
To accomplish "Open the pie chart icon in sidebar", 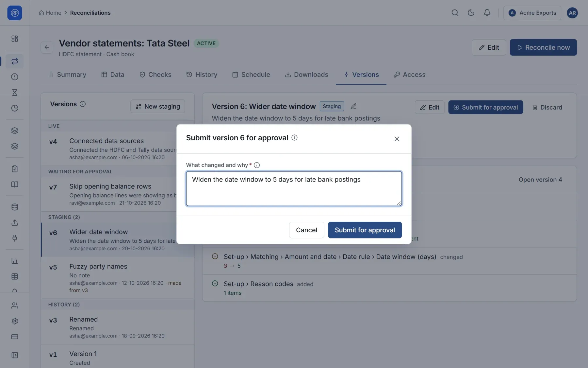I will [14, 108].
